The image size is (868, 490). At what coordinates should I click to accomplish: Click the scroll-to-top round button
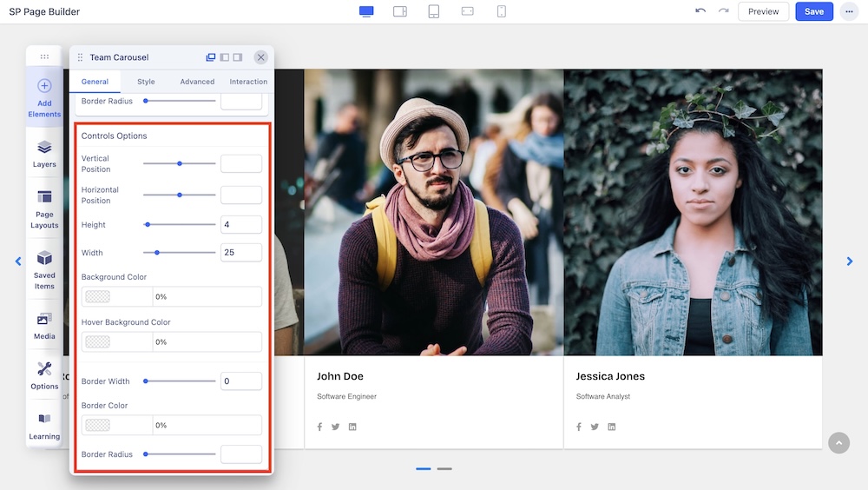click(x=838, y=443)
